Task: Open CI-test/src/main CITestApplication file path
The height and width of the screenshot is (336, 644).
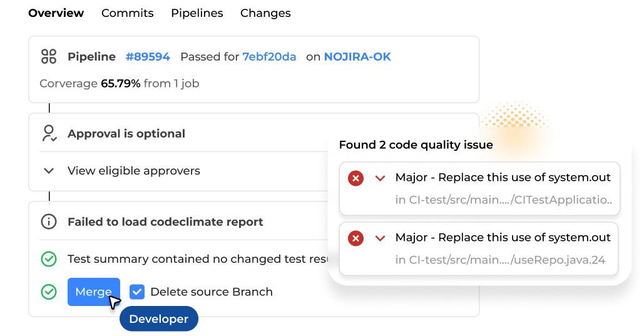Action: pyautogui.click(x=504, y=200)
